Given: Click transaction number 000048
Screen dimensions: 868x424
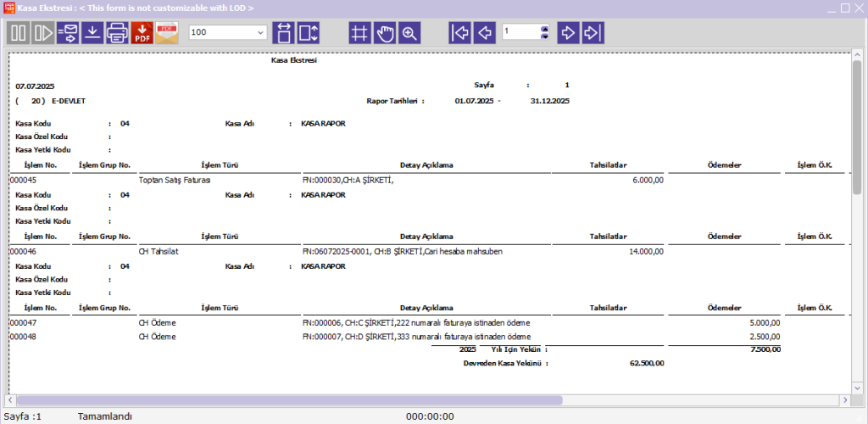Looking at the screenshot, I should point(23,337).
